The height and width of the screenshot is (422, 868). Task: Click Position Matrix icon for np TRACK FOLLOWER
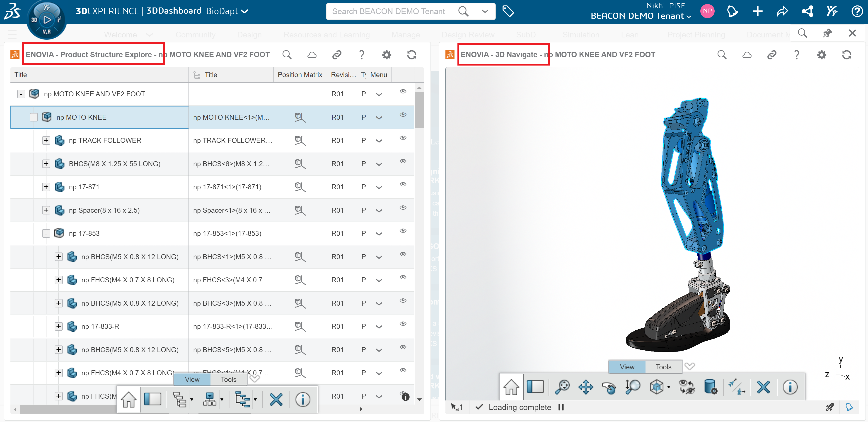pos(300,140)
